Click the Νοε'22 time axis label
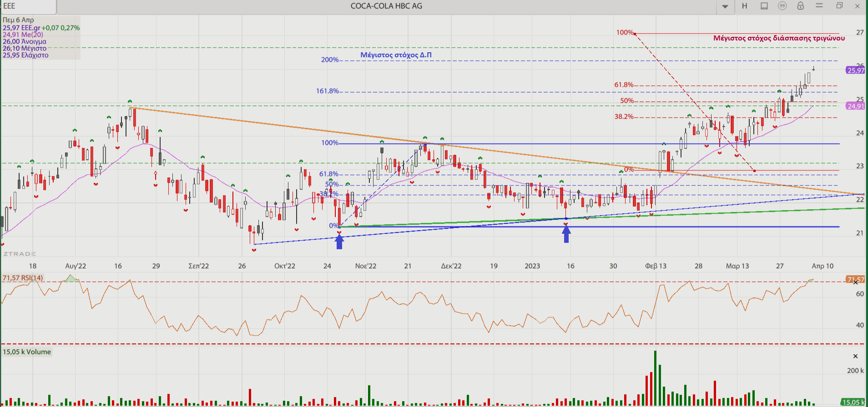 366,266
